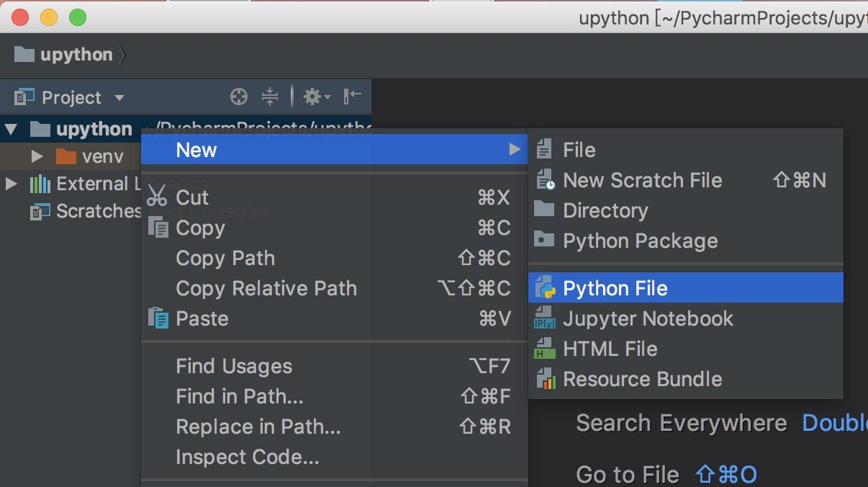The width and height of the screenshot is (868, 487).
Task: Click the Cut scissors icon
Action: pyautogui.click(x=158, y=197)
